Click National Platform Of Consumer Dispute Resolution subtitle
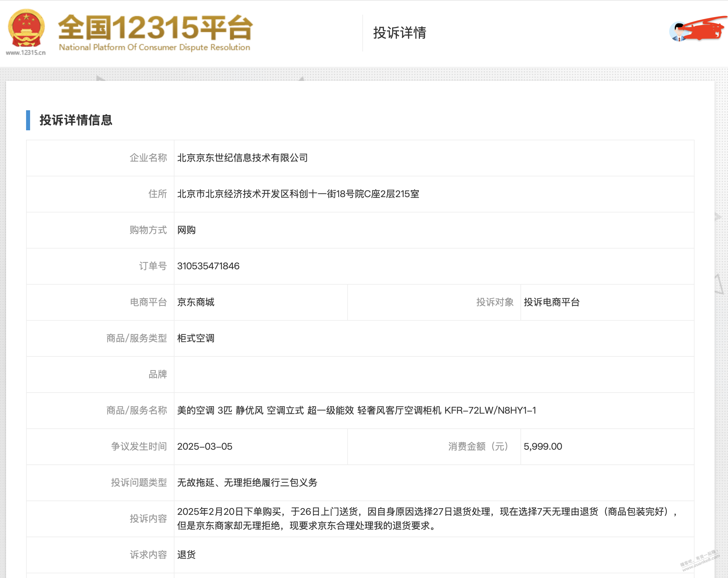Viewport: 728px width, 578px height. coord(155,47)
